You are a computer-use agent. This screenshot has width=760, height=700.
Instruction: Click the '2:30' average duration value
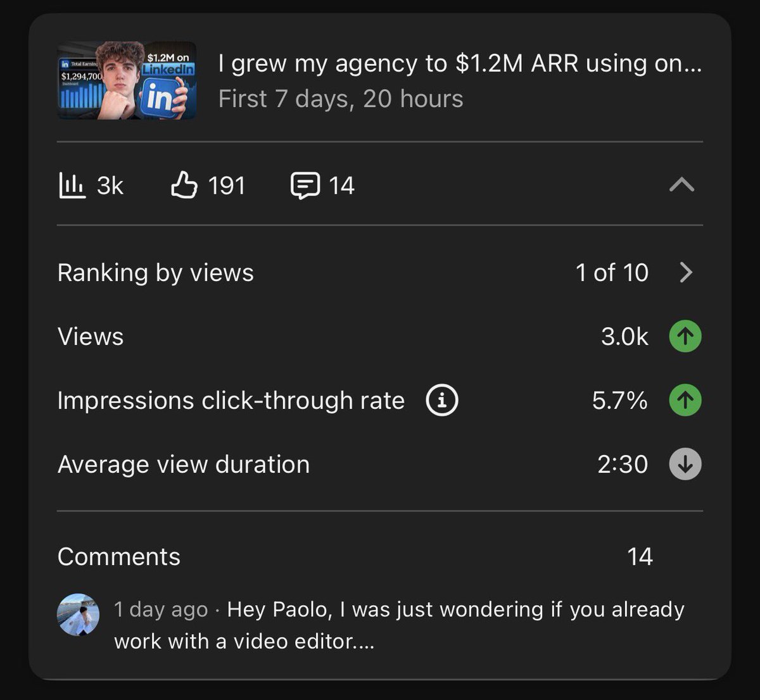tap(623, 465)
